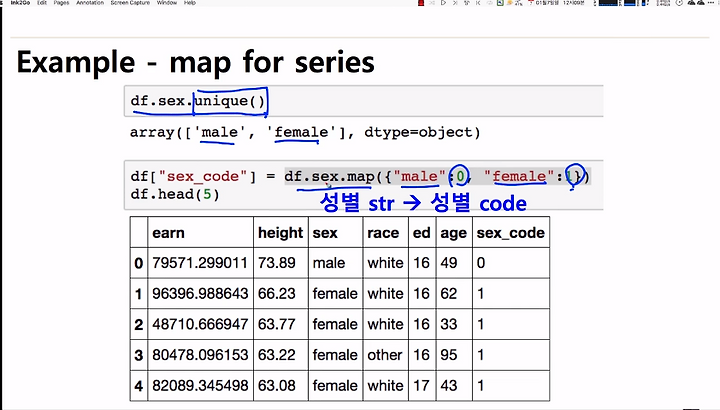
Task: Click height value 63.77
Action: (x=276, y=324)
